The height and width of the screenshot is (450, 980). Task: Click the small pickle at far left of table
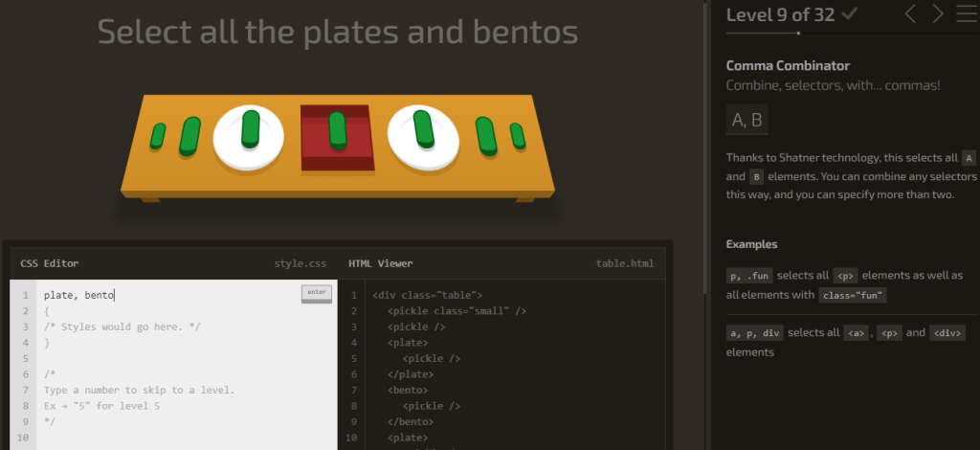click(158, 136)
